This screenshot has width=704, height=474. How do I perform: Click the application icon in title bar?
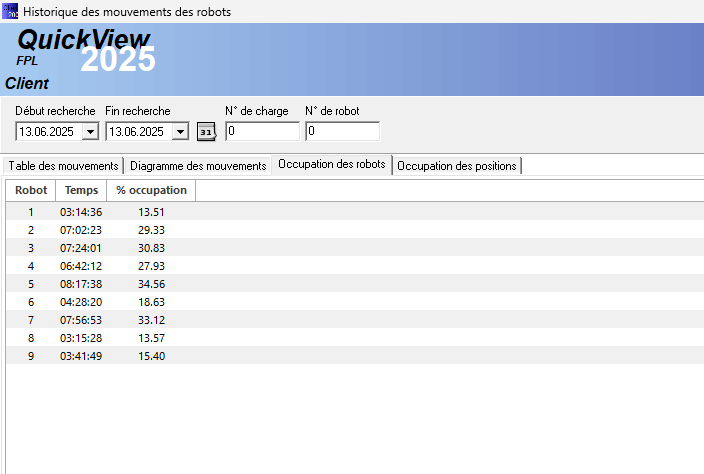coord(11,11)
